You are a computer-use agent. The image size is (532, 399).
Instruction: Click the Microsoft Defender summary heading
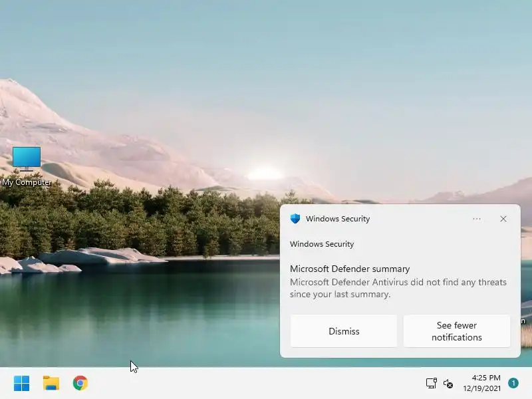(x=350, y=269)
